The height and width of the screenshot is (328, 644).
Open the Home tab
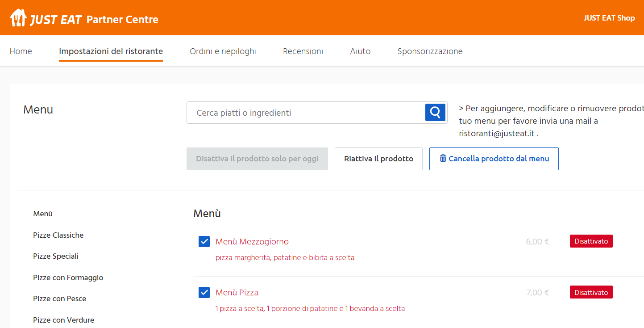tap(21, 51)
